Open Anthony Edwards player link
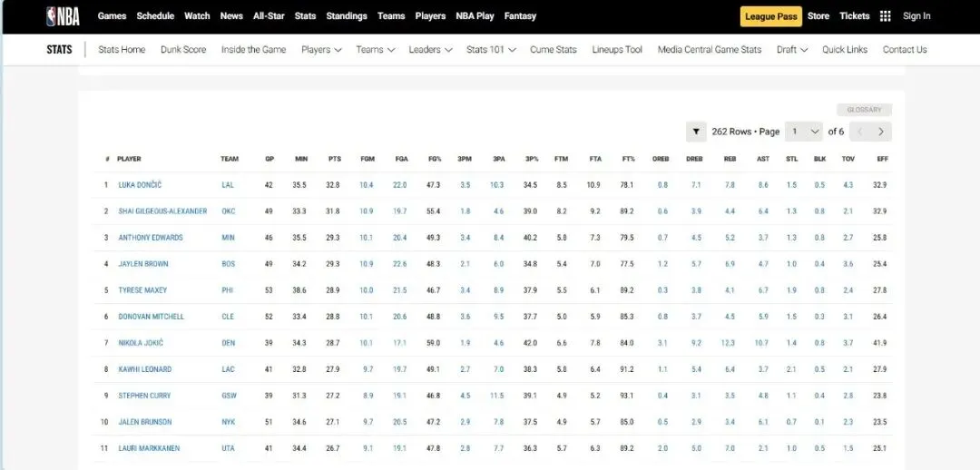 tap(151, 238)
